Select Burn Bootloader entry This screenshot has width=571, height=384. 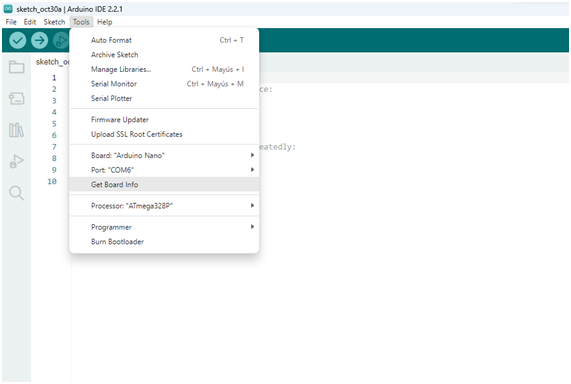(x=164, y=242)
